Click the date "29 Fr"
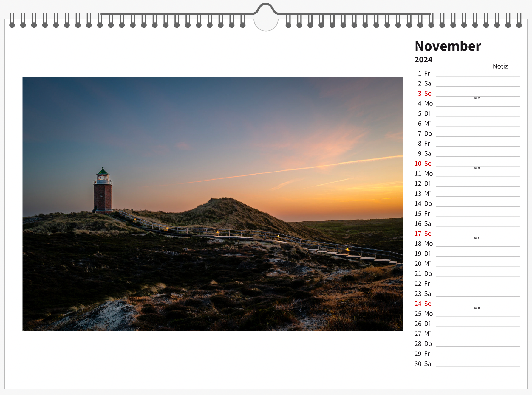The image size is (532, 395). coord(422,354)
